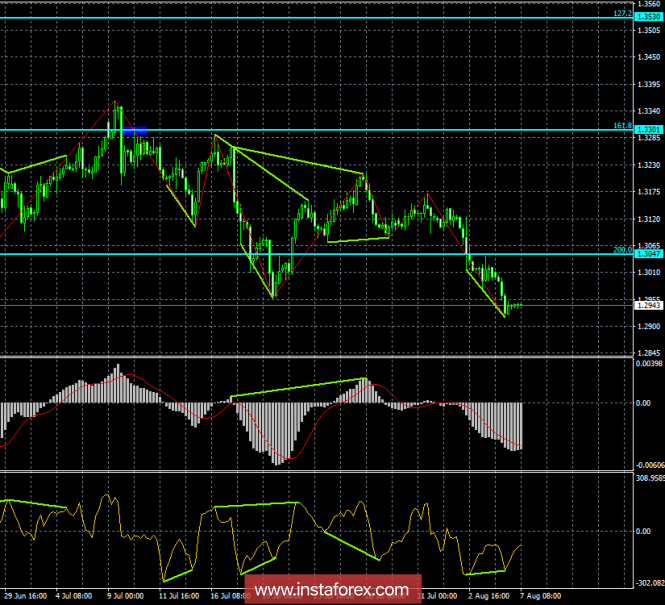Click the 1.3340 price axis label
Viewport: 665px width, 605px height.
tap(643, 111)
